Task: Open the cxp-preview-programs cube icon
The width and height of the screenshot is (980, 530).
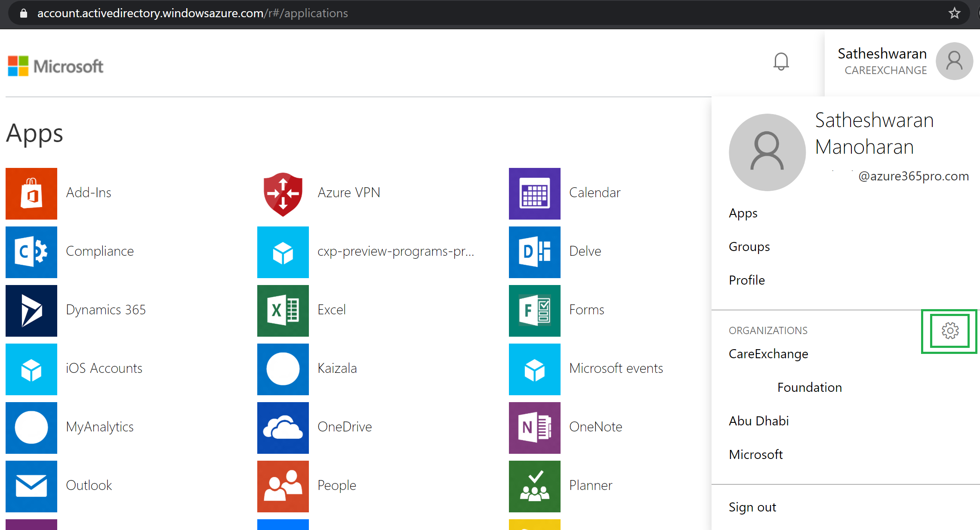Action: (x=283, y=252)
